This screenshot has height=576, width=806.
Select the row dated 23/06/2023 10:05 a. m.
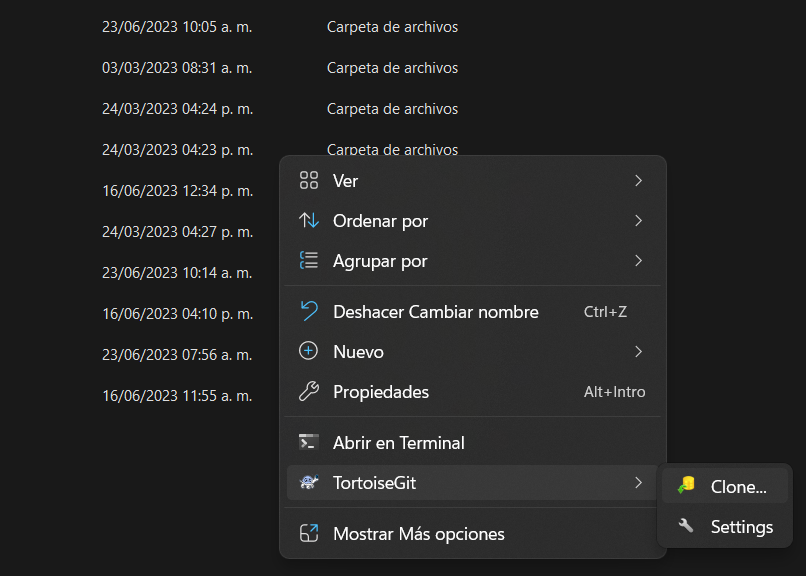177,27
